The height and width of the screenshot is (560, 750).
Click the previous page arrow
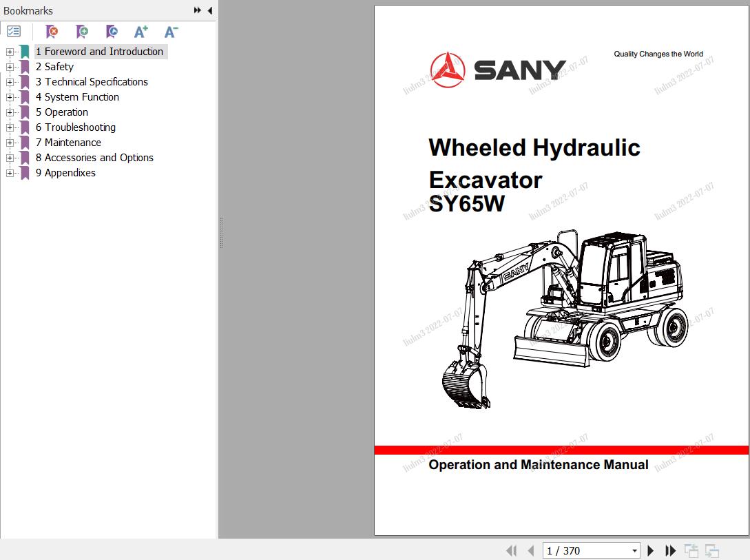coord(531,550)
